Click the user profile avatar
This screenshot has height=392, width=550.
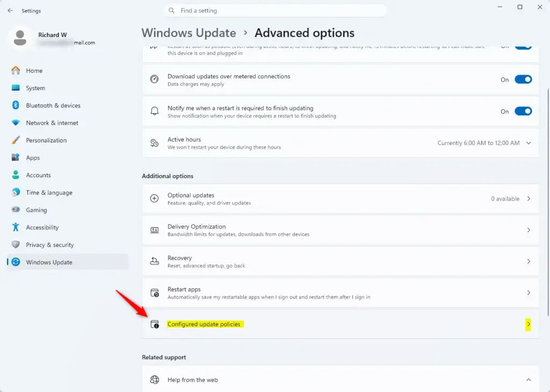tap(20, 38)
